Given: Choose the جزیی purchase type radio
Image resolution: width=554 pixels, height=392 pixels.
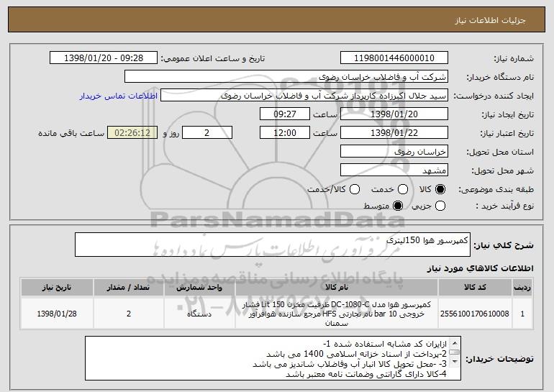Looking at the screenshot, I should [440, 206].
